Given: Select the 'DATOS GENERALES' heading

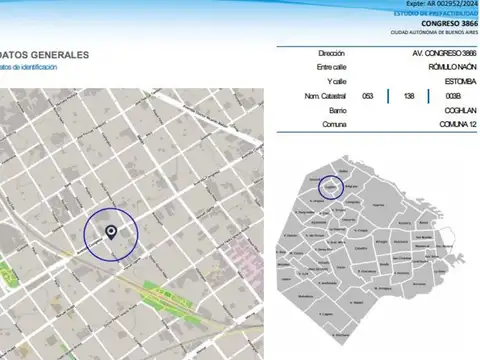Looking at the screenshot, I should 45,55.
